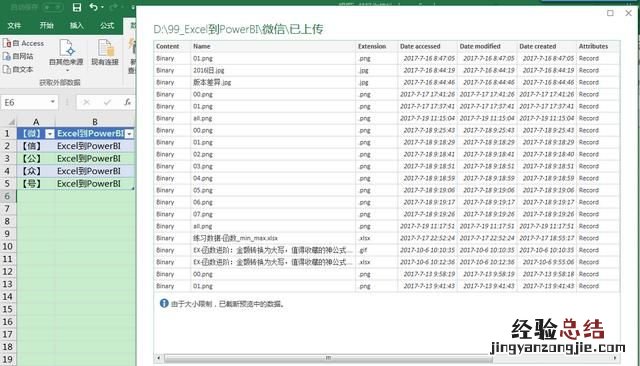Click the Date modified column header
640x366 pixels.
point(487,47)
